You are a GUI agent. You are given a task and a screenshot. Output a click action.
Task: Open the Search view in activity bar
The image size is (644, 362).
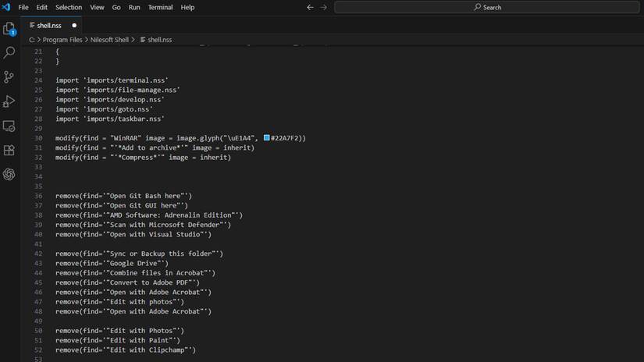tap(9, 52)
